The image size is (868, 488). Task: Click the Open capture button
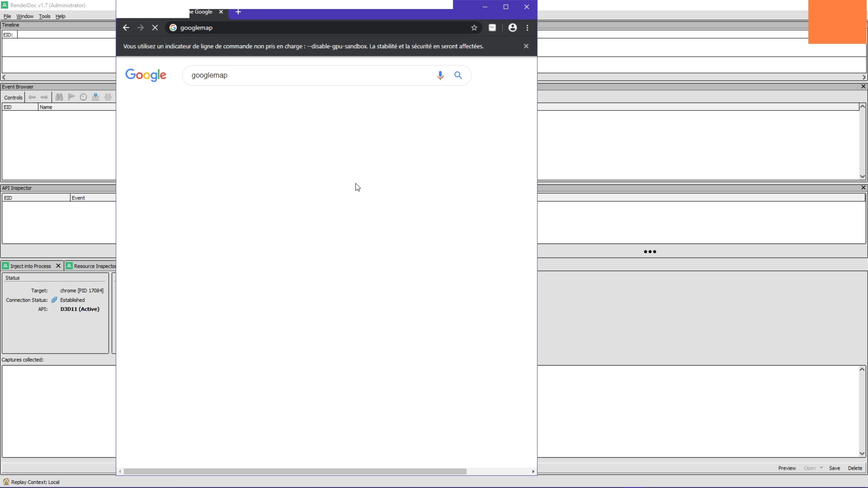(809, 468)
